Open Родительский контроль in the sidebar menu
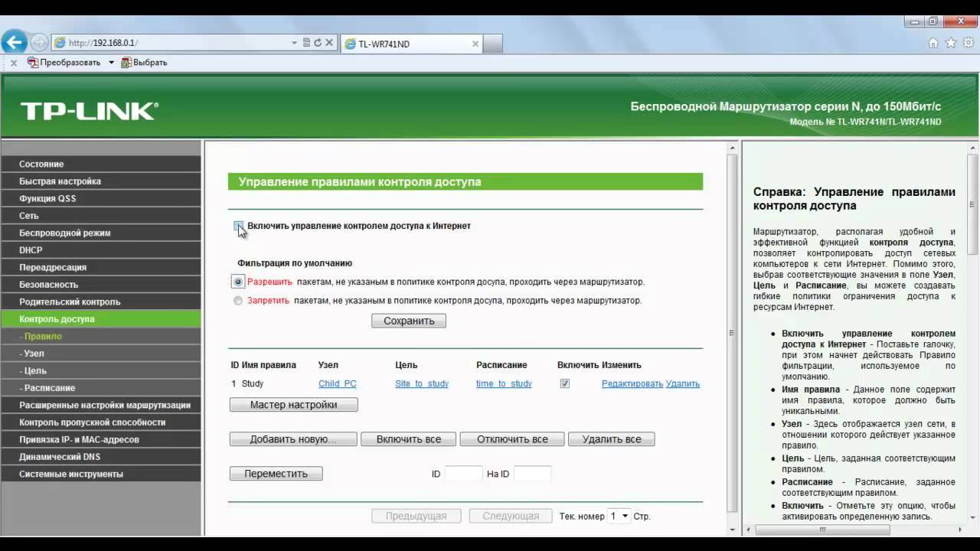 70,302
